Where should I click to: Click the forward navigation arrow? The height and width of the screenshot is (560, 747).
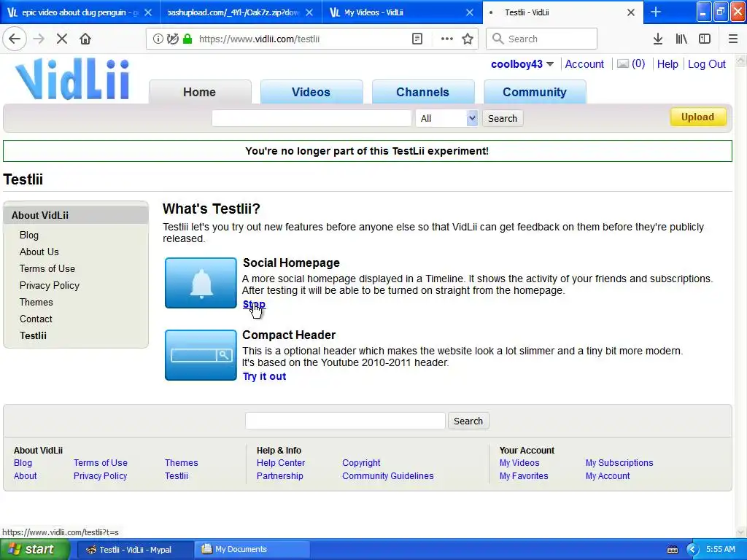point(39,39)
